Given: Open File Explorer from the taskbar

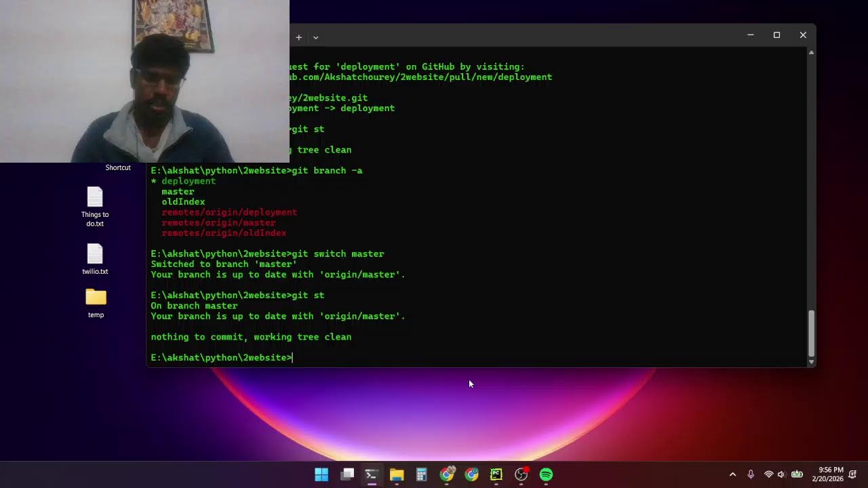Looking at the screenshot, I should (397, 474).
